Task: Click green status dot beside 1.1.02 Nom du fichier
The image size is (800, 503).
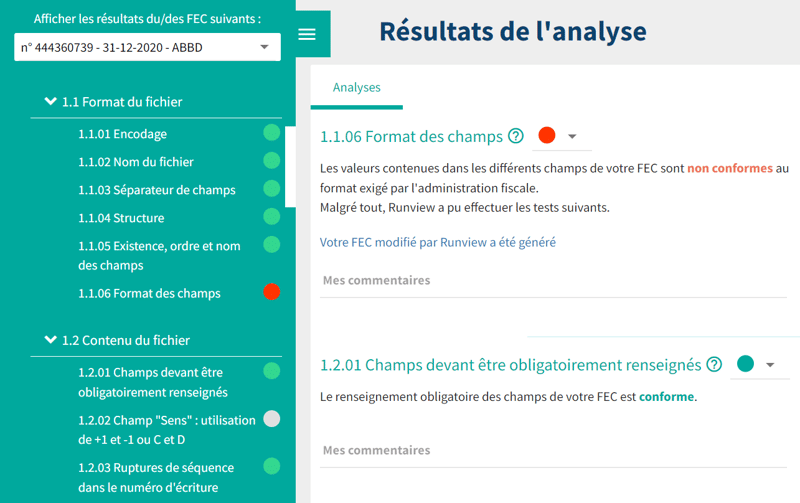Action: pyautogui.click(x=271, y=161)
